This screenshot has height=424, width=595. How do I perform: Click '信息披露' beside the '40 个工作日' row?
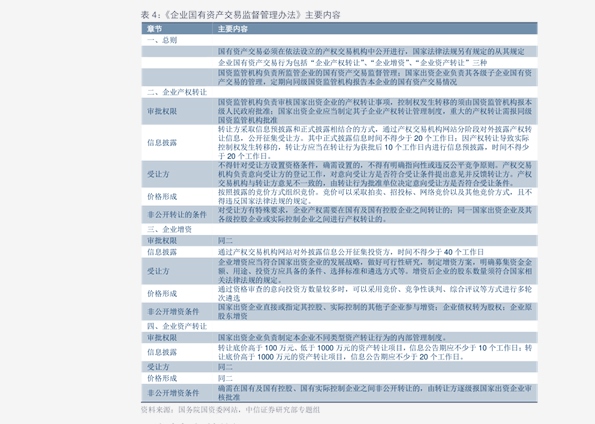tap(162, 252)
